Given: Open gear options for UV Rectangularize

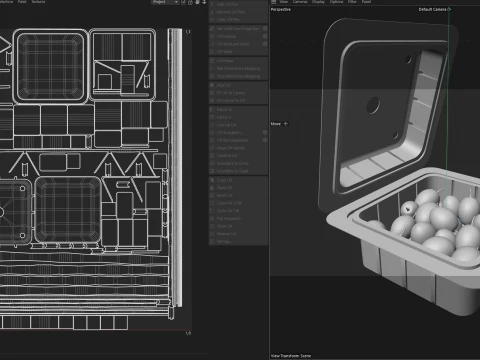Looking at the screenshot, I should tap(265, 140).
